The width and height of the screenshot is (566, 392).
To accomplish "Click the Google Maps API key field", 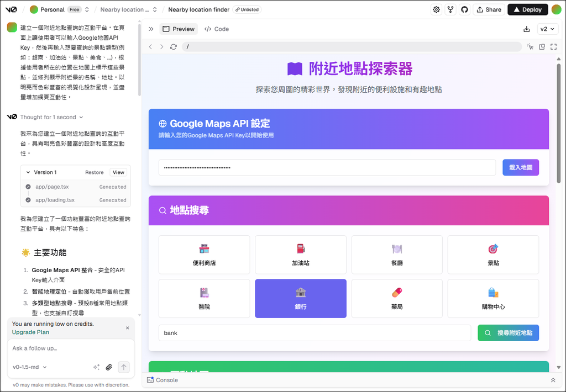I will click(327, 167).
